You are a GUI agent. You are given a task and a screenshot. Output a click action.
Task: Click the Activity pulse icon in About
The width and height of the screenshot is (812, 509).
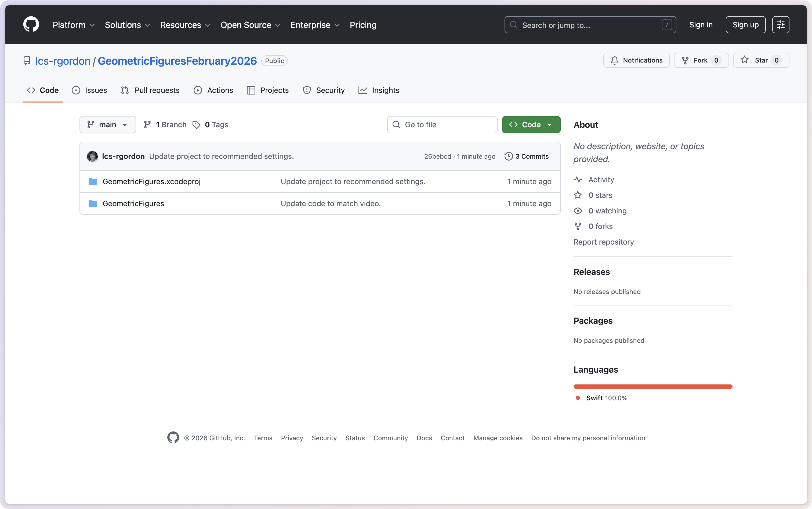[578, 180]
